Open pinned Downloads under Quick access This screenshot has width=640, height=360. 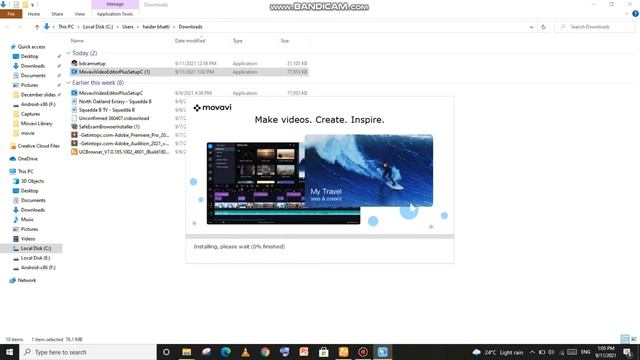(x=33, y=66)
